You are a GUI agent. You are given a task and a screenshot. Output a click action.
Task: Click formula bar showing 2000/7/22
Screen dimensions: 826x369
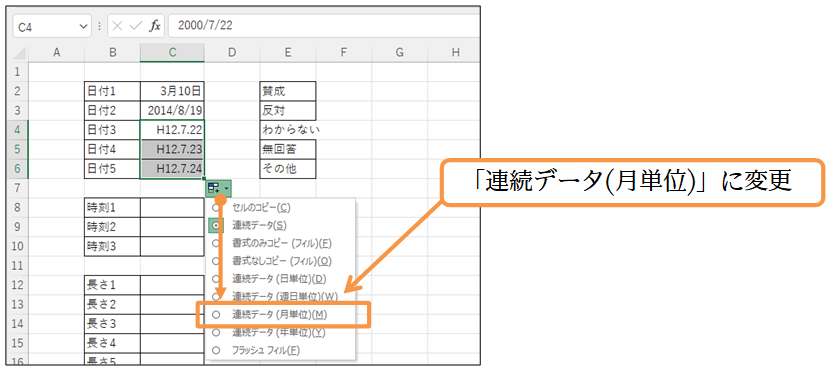(323, 26)
